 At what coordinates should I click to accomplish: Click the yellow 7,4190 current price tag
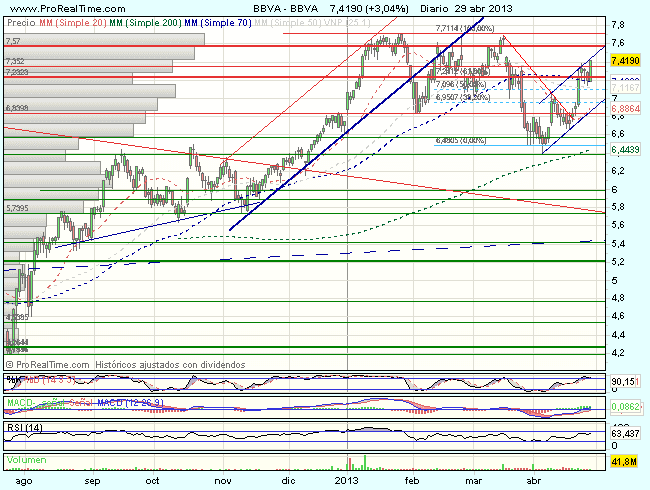pos(625,62)
